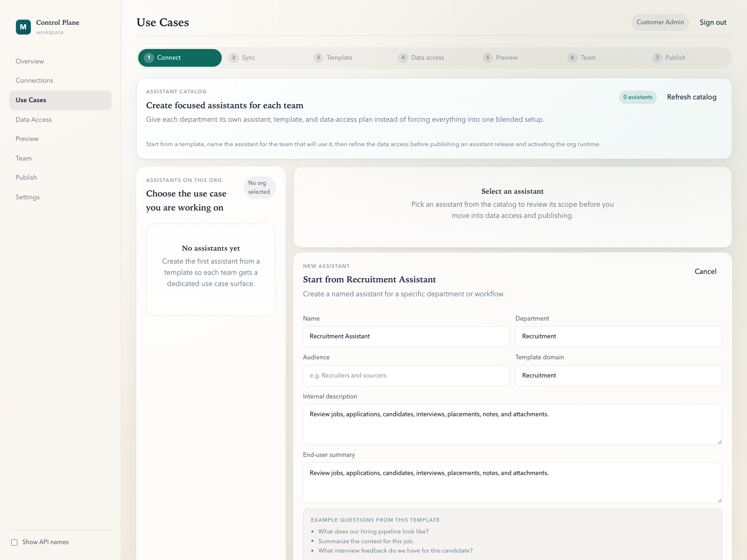
Task: Enable the Show API names checkbox
Action: tap(14, 542)
